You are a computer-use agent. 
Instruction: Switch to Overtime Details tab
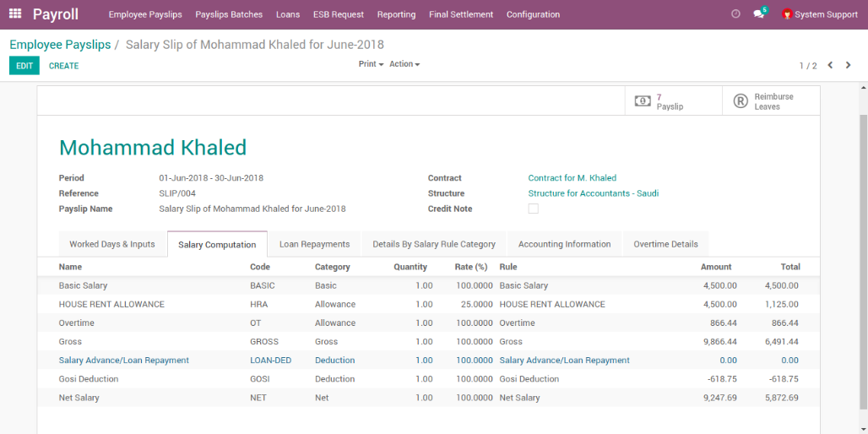tap(665, 244)
